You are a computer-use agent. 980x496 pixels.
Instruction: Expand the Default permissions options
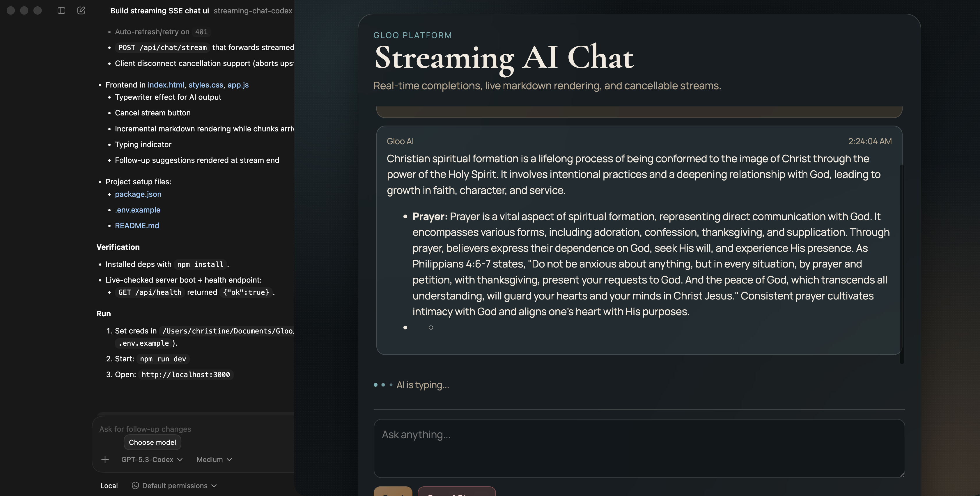tap(177, 485)
